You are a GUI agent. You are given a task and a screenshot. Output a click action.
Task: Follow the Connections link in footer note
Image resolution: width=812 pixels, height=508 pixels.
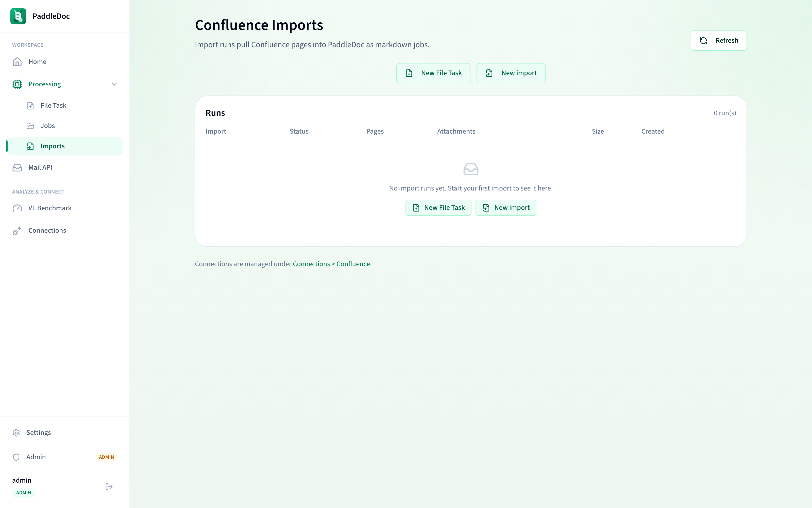click(x=311, y=264)
